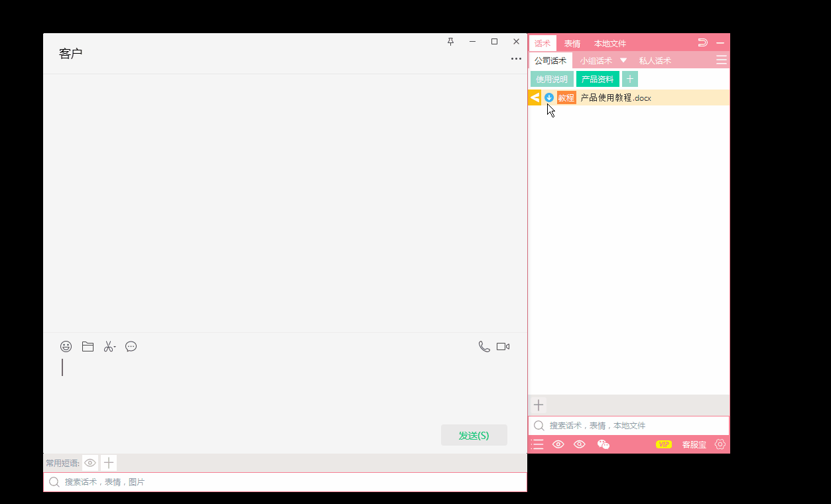The width and height of the screenshot is (831, 504).
Task: Select the emoji icon in the chat toolbar
Action: coord(66,346)
